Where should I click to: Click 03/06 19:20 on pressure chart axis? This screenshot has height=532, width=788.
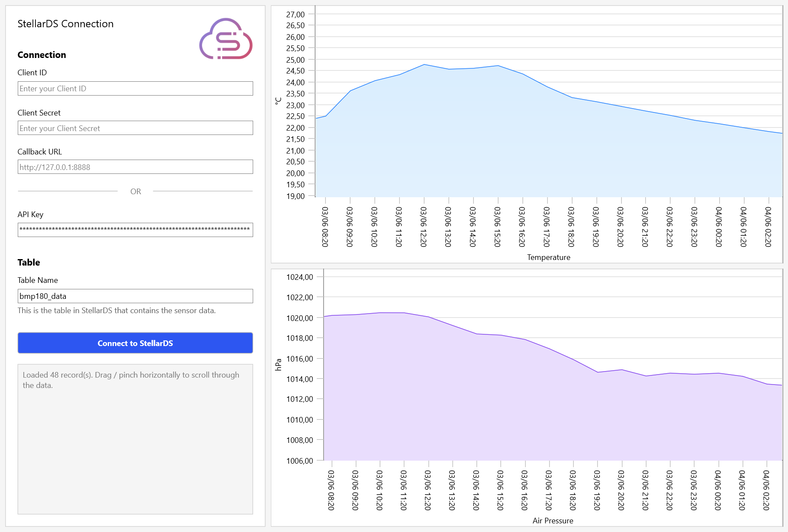[597, 490]
